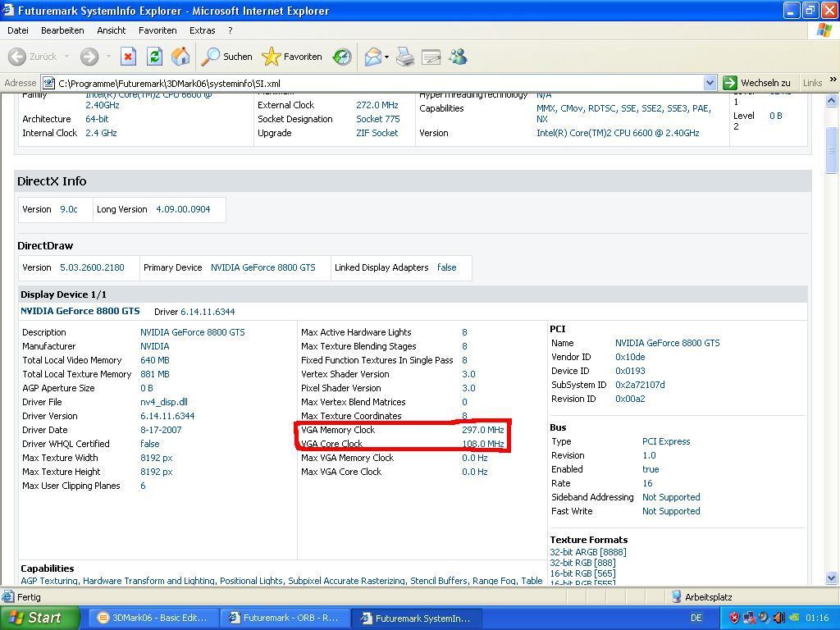Open the ? help menu
The height and width of the screenshot is (630, 840).
click(231, 30)
